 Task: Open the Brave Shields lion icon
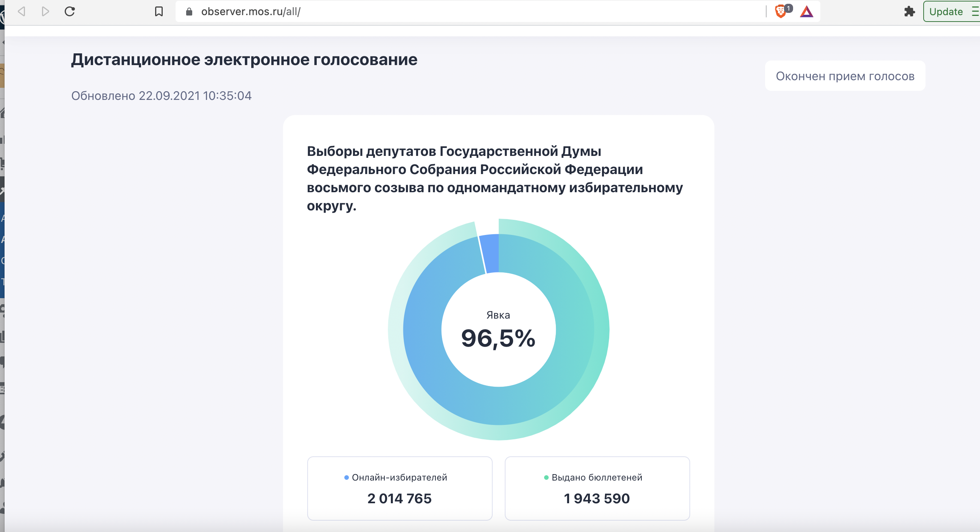point(781,11)
